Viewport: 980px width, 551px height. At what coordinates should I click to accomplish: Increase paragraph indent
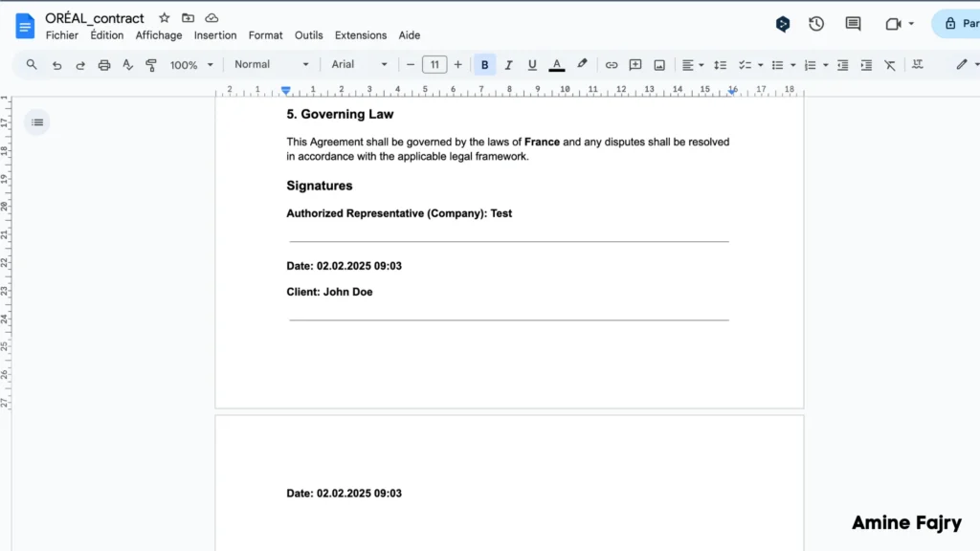(866, 65)
